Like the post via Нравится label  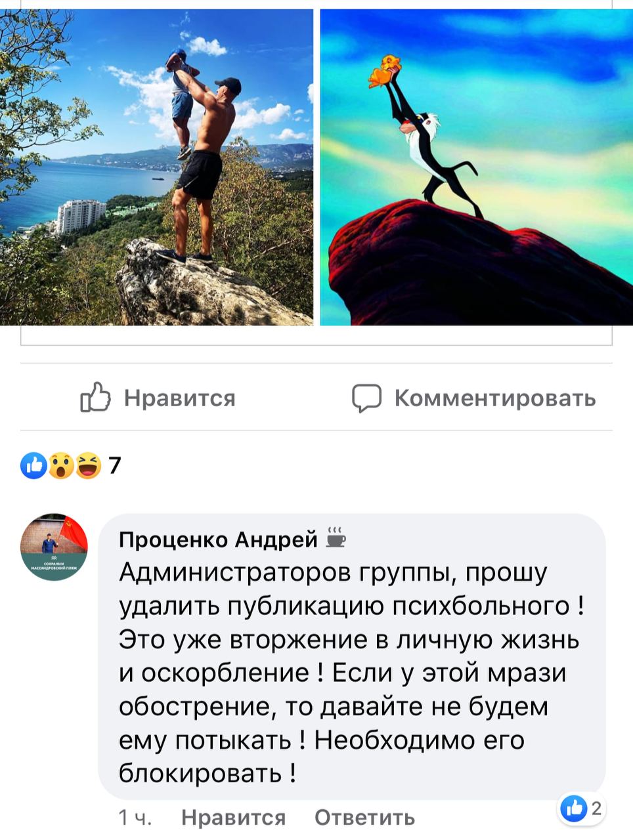[180, 398]
